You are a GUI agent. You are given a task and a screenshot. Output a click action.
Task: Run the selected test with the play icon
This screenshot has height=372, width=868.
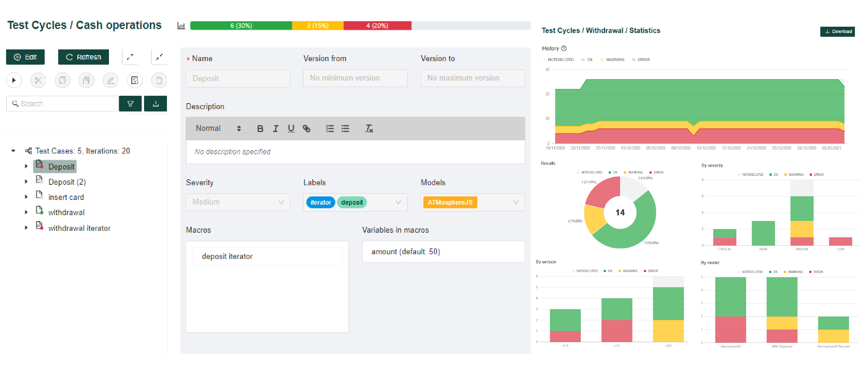14,81
